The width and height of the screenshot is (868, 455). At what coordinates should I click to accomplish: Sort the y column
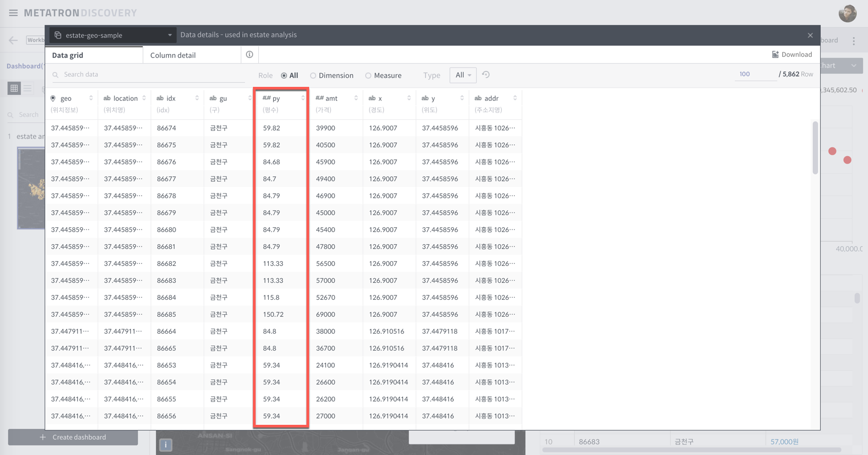click(462, 98)
